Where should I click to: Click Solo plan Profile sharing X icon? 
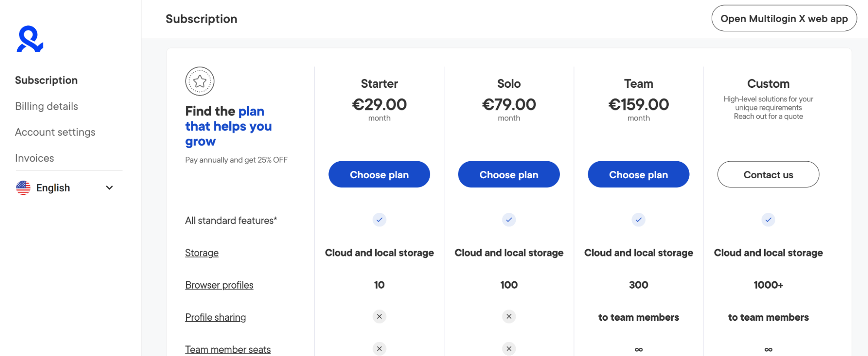click(509, 316)
